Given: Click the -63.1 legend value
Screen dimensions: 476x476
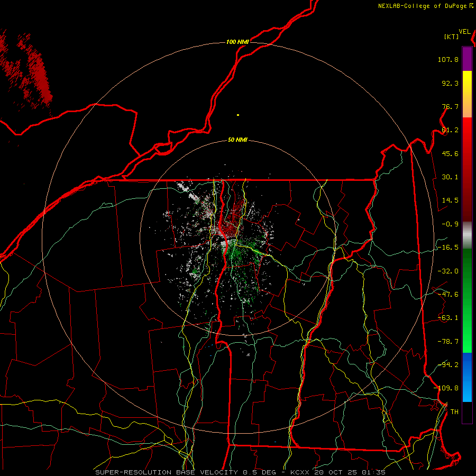Looking at the screenshot, I should click(x=448, y=318).
